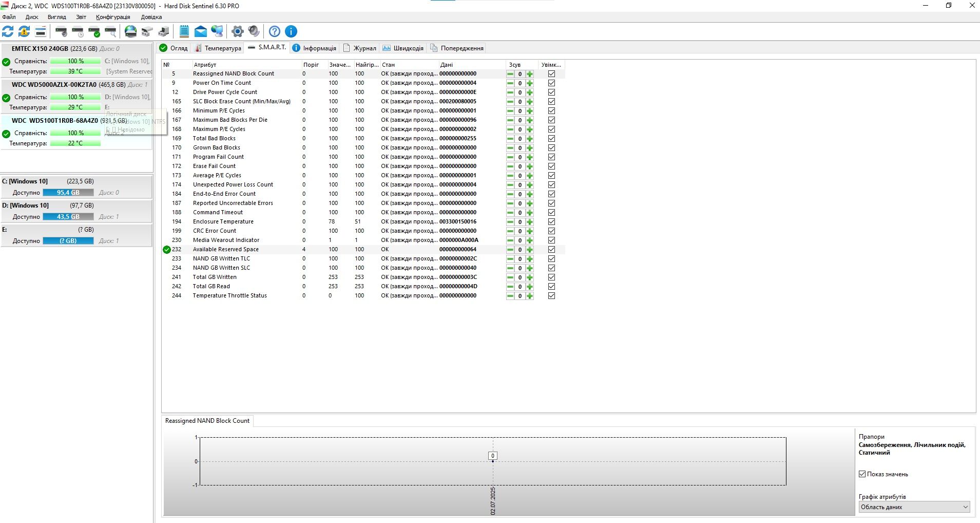980x523 pixels.
Task: Toggle the checkbox for Drive Power Cycle Count
Action: [551, 92]
